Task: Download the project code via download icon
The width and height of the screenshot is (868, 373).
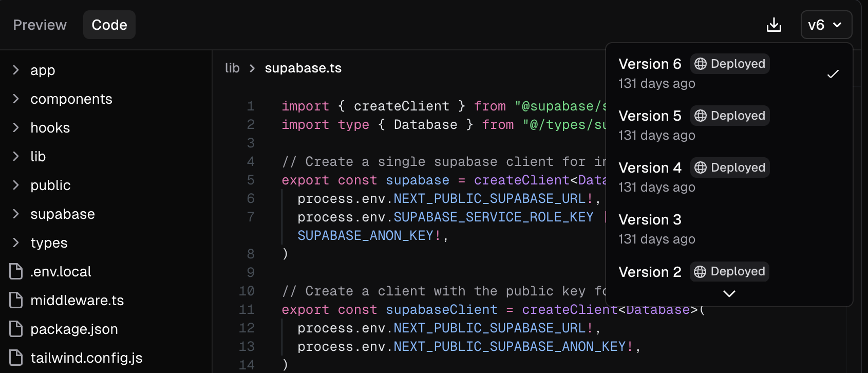Action: point(774,25)
